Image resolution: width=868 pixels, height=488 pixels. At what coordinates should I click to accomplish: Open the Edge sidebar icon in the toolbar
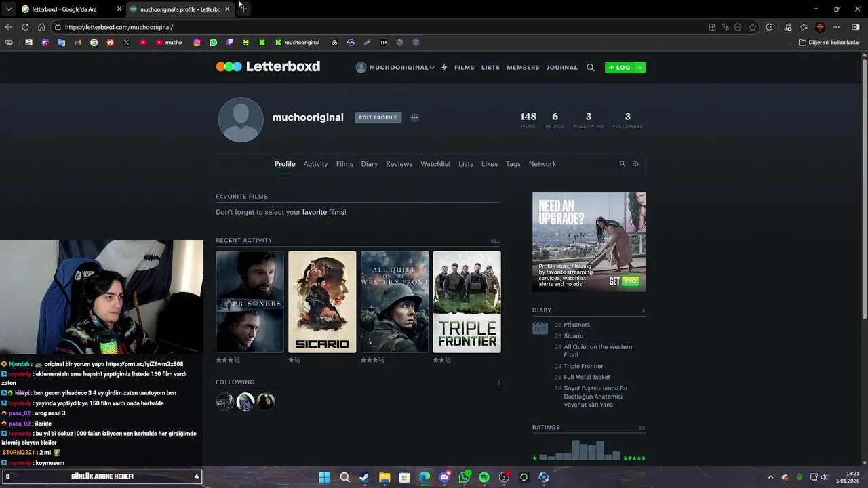pos(856,27)
